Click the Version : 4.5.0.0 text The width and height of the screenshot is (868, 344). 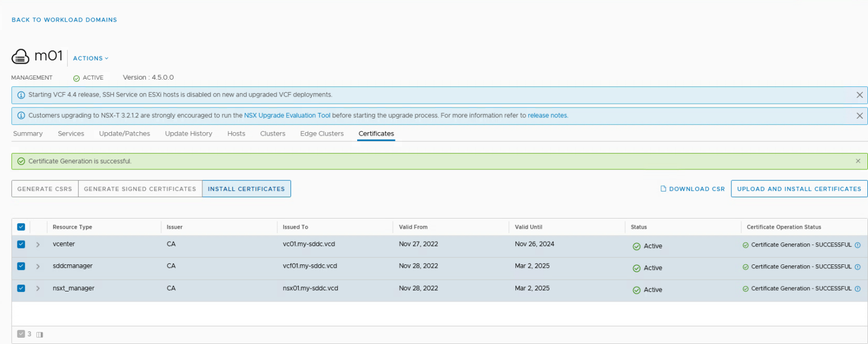(148, 77)
